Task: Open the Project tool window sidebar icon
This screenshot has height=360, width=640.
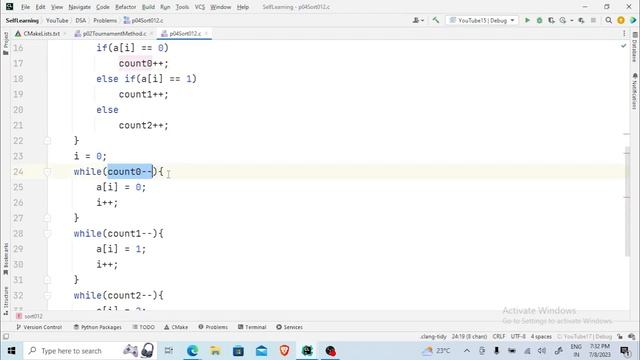Action: coord(6,44)
